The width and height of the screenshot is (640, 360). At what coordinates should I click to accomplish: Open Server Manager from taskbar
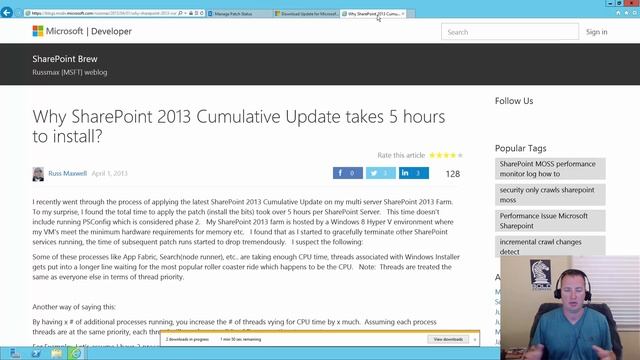click(15, 353)
